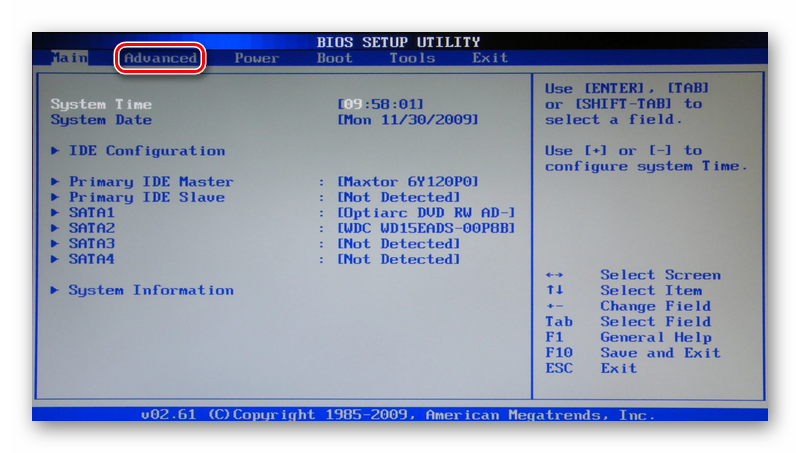The width and height of the screenshot is (800, 453).
Task: Edit the System Time value 09:58:01
Action: (381, 104)
